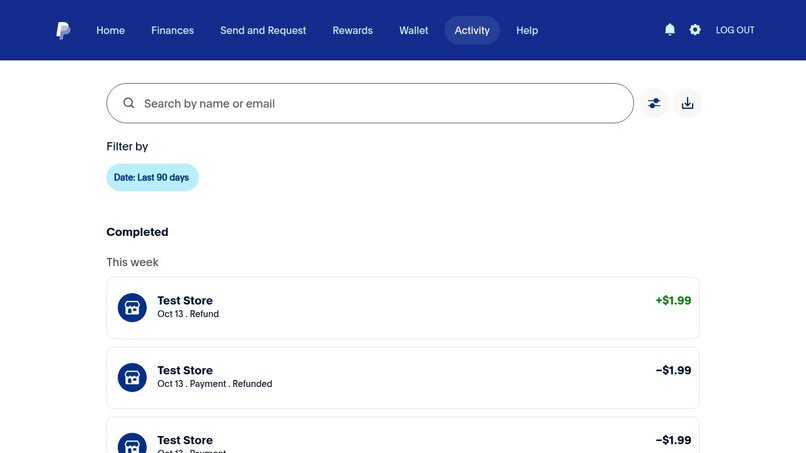Switch to the Rewards tab
Viewport: 806px width, 453px height.
point(353,30)
